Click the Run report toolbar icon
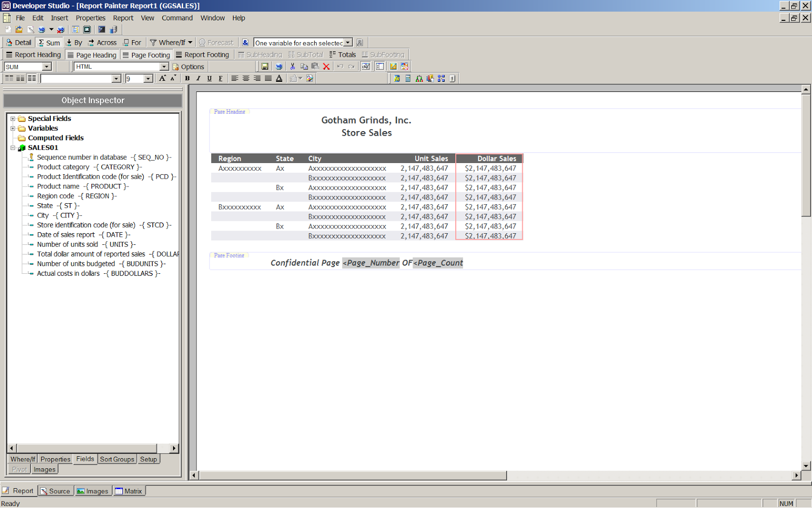 click(42, 29)
